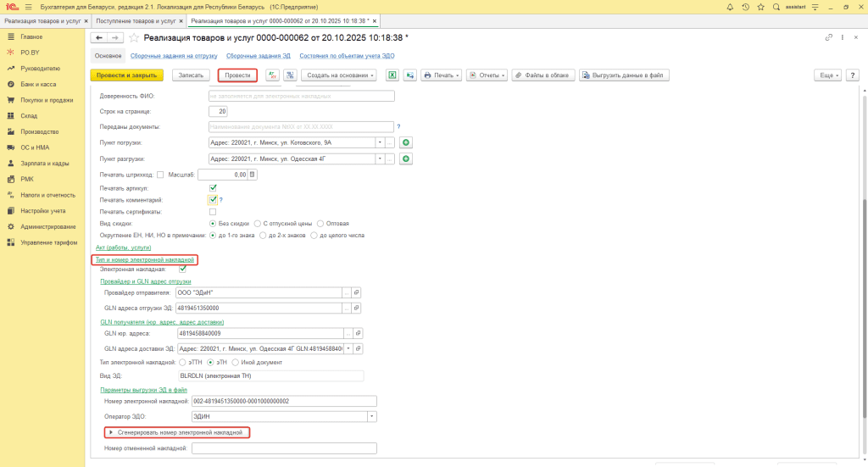
Task: Toggle the Печатать штрихкод checkbox
Action: click(x=161, y=174)
